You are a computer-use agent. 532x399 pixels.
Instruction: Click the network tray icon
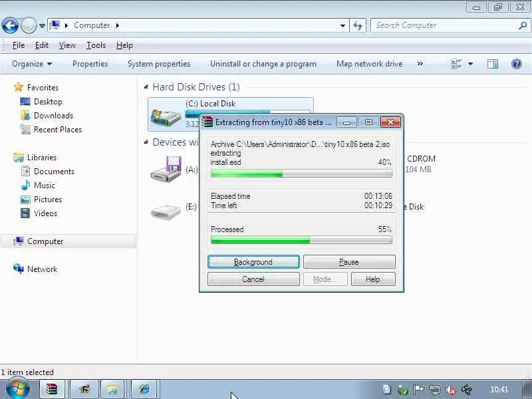coord(435,390)
